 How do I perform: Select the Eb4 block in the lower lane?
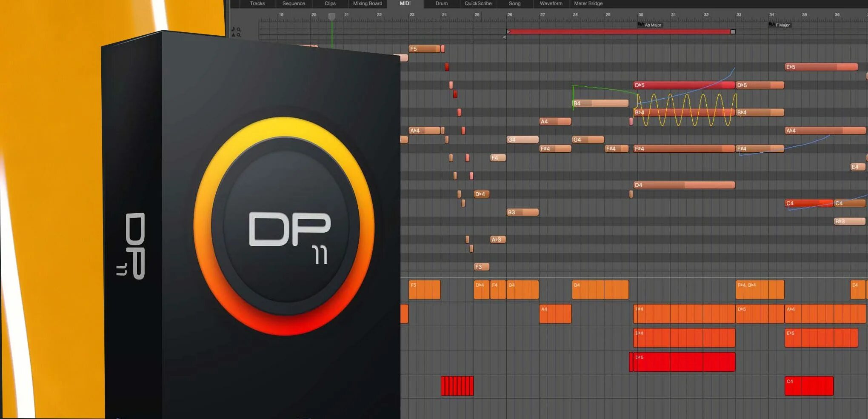click(684, 338)
